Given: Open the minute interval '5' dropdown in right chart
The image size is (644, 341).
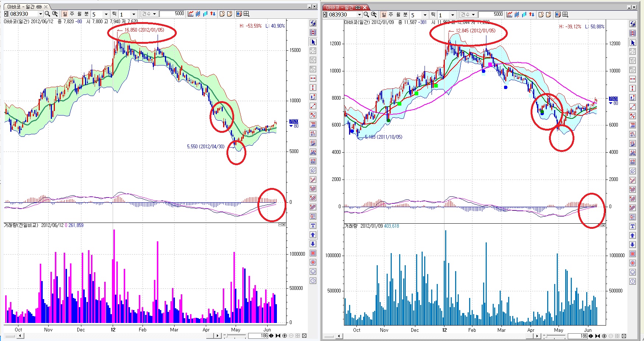Looking at the screenshot, I should [425, 15].
